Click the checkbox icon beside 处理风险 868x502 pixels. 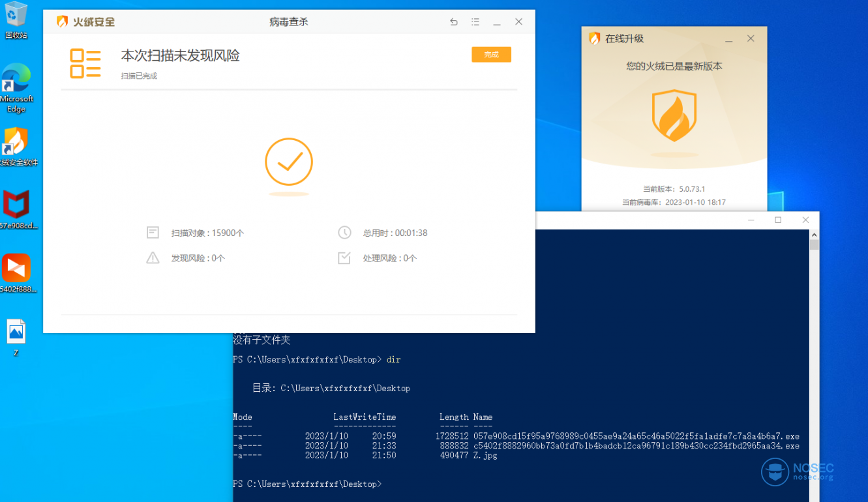(344, 258)
